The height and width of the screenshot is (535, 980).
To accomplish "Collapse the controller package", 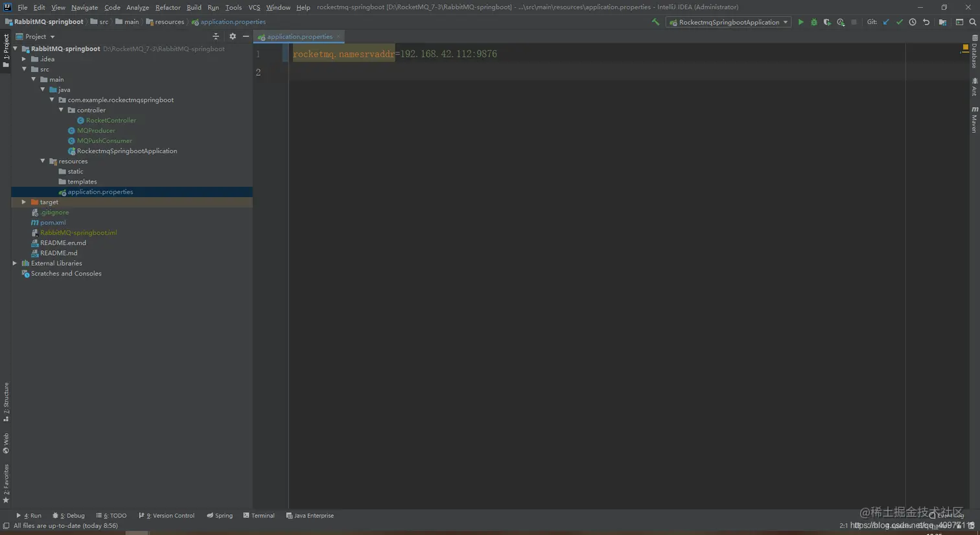I will point(62,110).
